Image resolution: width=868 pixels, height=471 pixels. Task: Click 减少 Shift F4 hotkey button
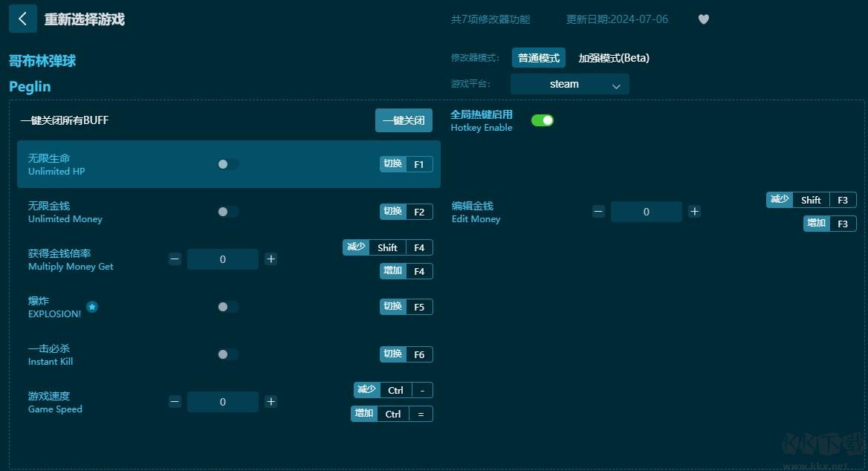[387, 248]
